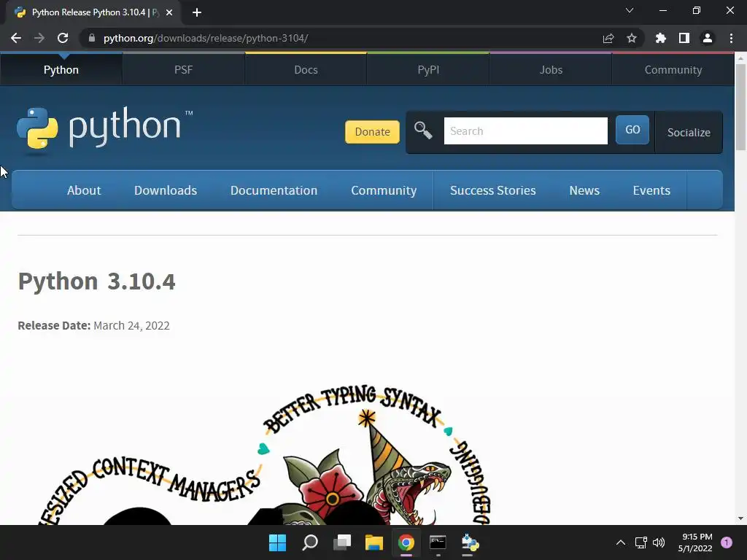Select the PyPI top meta tab

point(428,69)
